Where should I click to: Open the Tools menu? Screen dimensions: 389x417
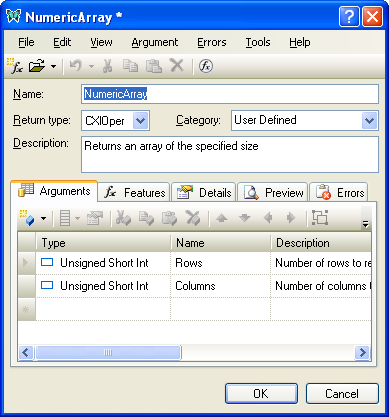point(258,42)
